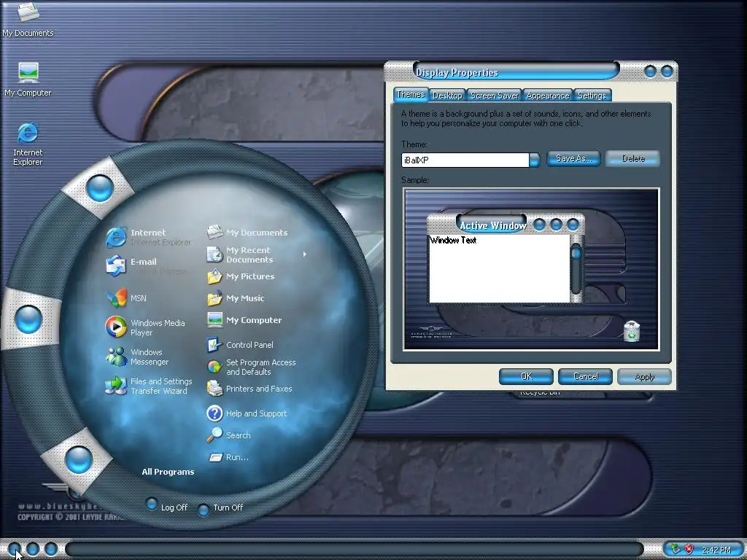Viewport: 747px width, 560px height.
Task: Select Internet Explorer desktop icon
Action: tap(28, 145)
